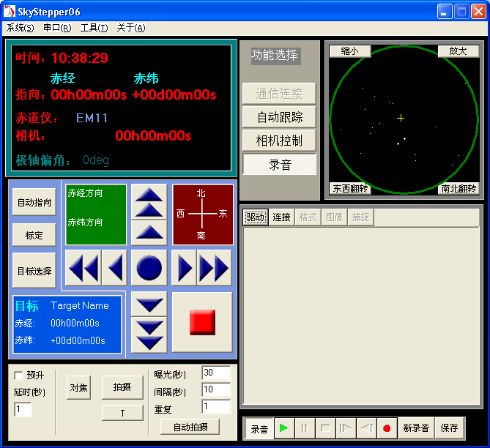Screen dimensions: 490x448
Task: Close the SkyStepper06 window
Action: 478,12
